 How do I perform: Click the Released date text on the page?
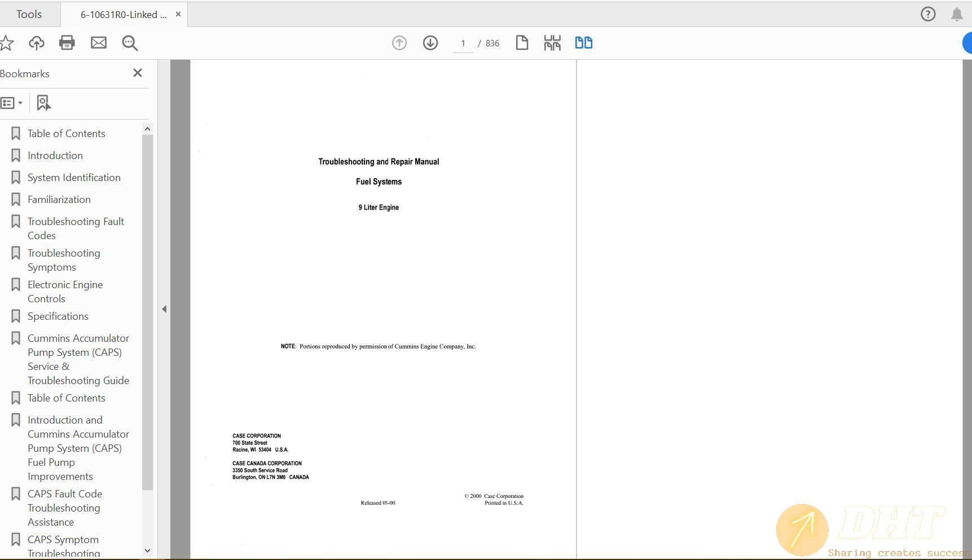point(378,503)
